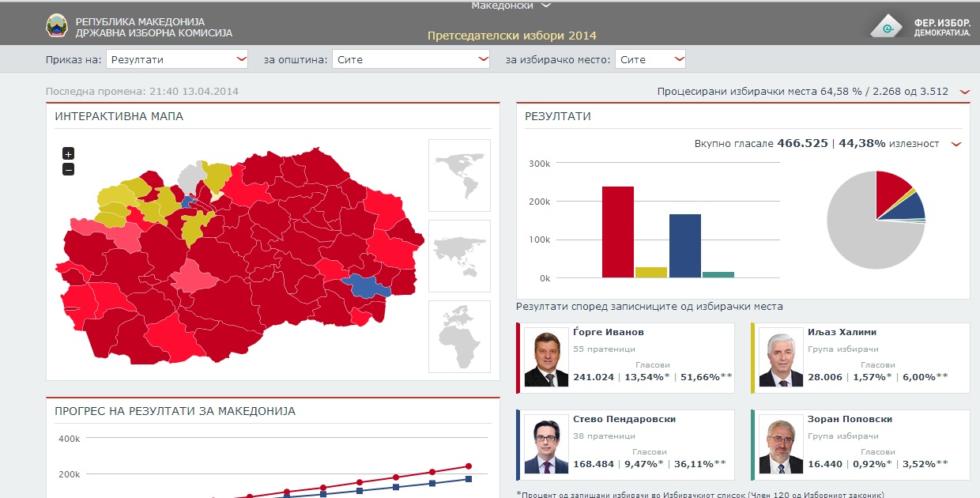Screen dimensions: 980x498
Task: Click the State Election Commission coat of arms logo
Action: (x=57, y=26)
